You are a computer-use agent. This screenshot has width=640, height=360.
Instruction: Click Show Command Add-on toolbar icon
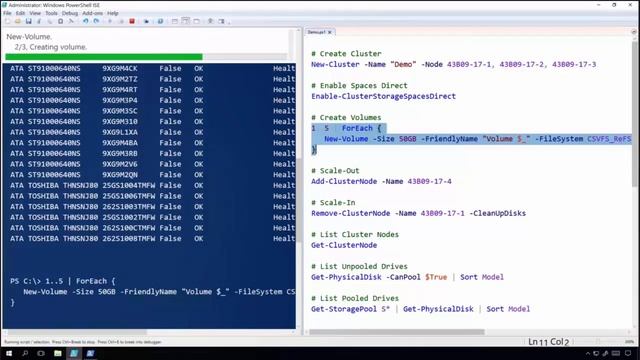pyautogui.click(x=222, y=21)
